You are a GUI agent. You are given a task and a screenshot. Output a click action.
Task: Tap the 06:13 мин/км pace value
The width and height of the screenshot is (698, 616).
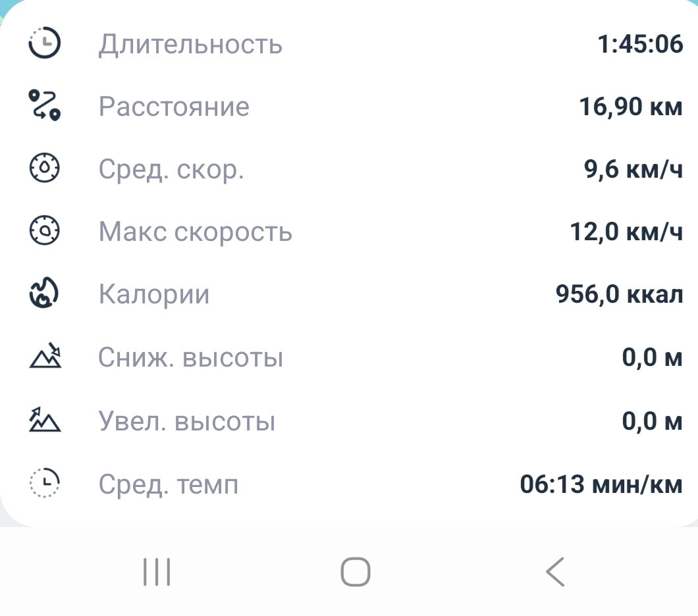tap(601, 484)
